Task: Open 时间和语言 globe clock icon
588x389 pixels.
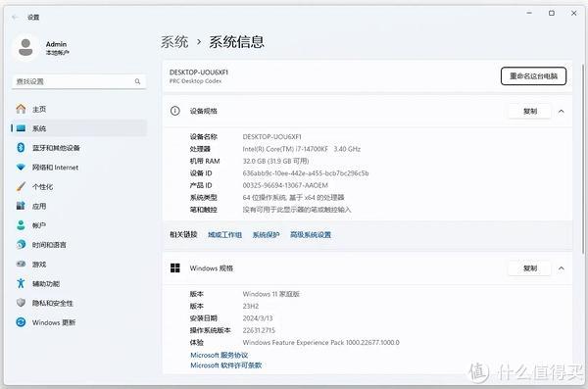Action: tap(21, 245)
